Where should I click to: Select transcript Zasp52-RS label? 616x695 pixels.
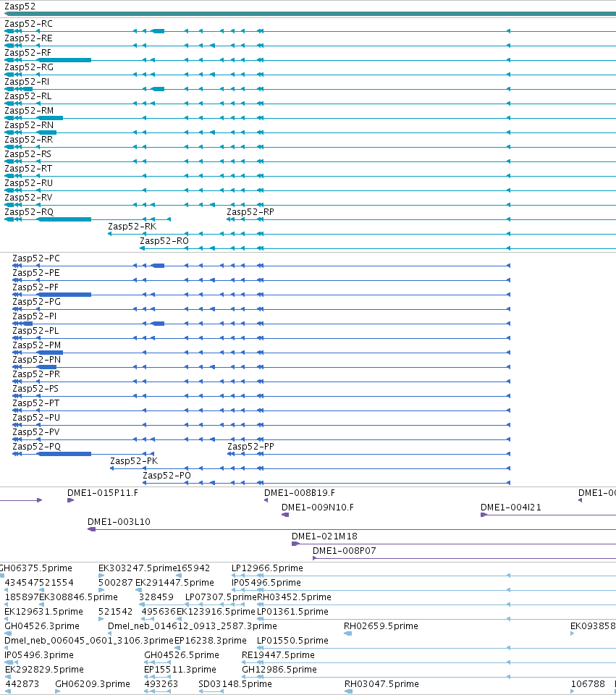pyautogui.click(x=28, y=154)
